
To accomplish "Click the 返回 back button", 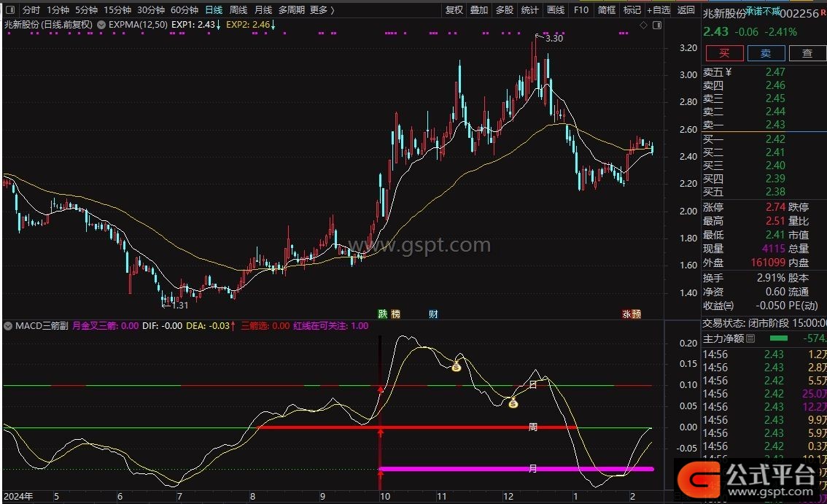I will (686, 9).
